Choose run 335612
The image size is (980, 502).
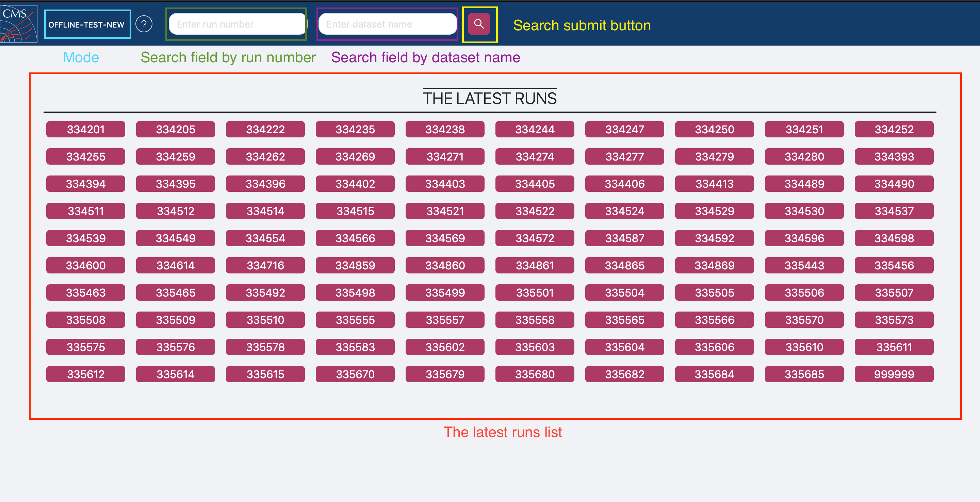[x=86, y=374]
